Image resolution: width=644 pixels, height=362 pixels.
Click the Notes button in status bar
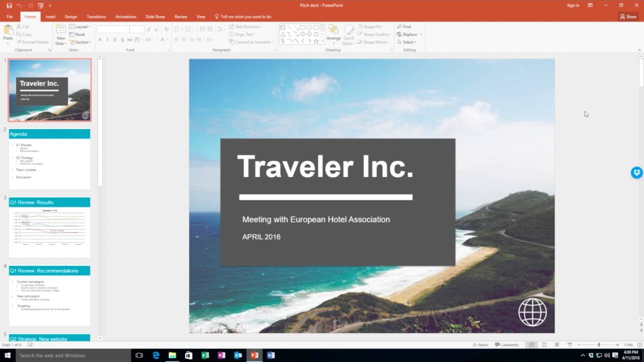coord(480,345)
